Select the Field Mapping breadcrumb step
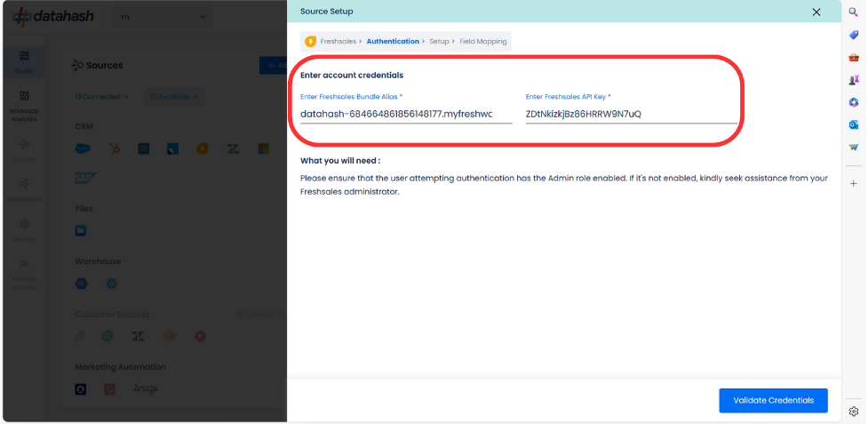The height and width of the screenshot is (424, 868). click(482, 42)
